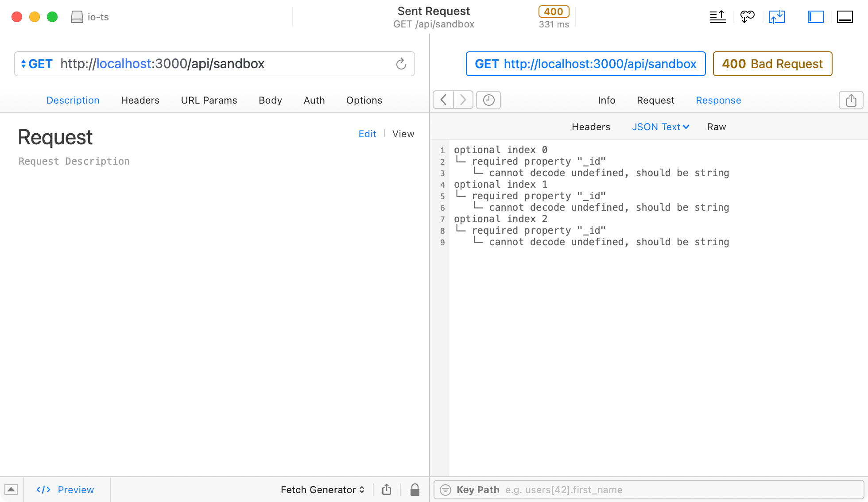Image resolution: width=868 pixels, height=502 pixels.
Task: Click Edit in the description
Action: [x=367, y=134]
